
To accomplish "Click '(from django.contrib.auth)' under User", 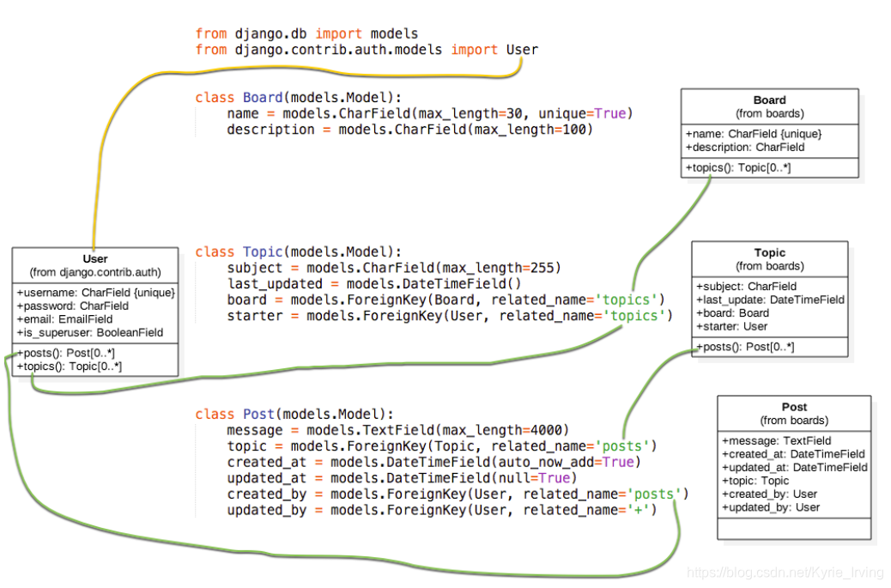I will pyautogui.click(x=95, y=272).
